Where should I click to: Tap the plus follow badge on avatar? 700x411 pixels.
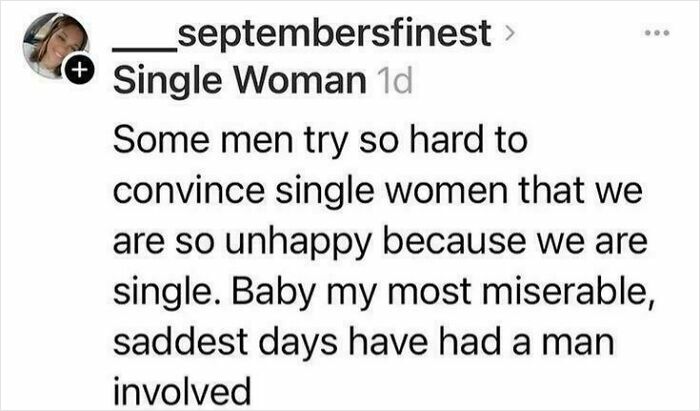[x=82, y=71]
